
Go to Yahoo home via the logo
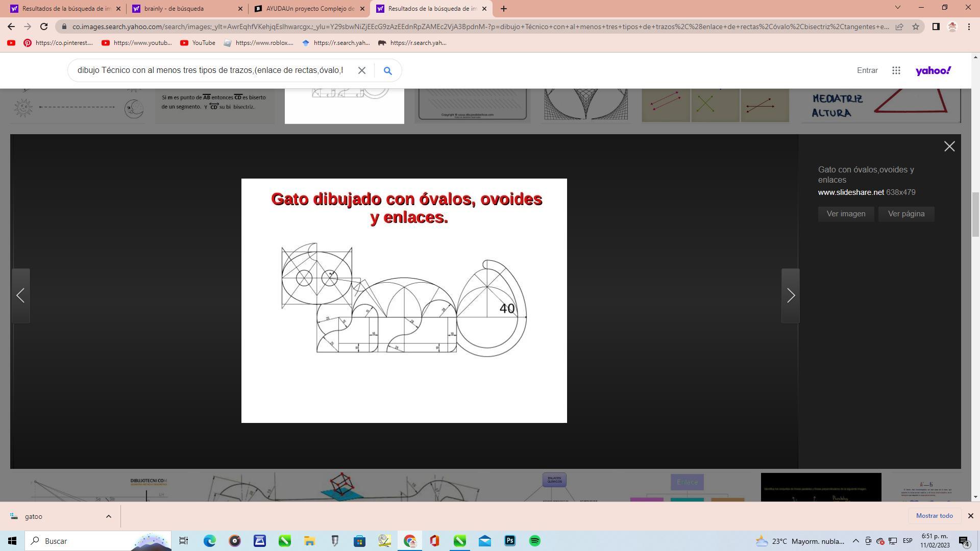coord(933,70)
